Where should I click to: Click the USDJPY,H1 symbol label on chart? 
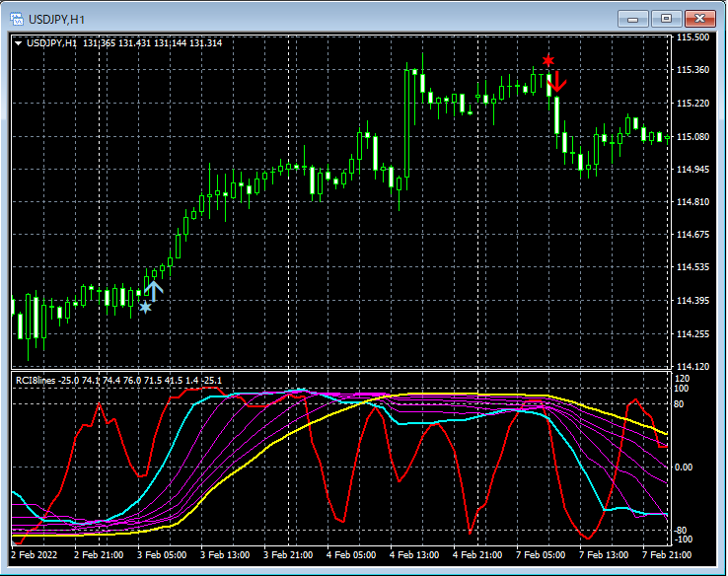(52, 42)
